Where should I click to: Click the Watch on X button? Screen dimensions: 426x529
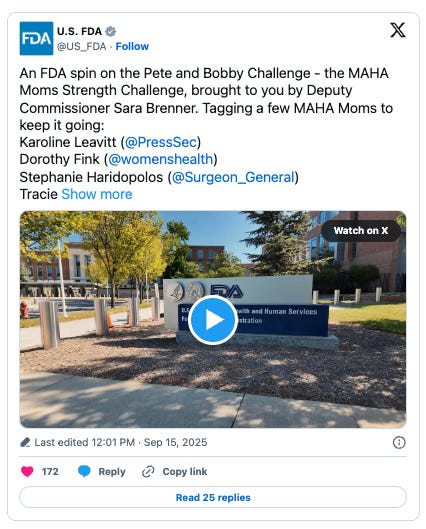[x=361, y=230]
